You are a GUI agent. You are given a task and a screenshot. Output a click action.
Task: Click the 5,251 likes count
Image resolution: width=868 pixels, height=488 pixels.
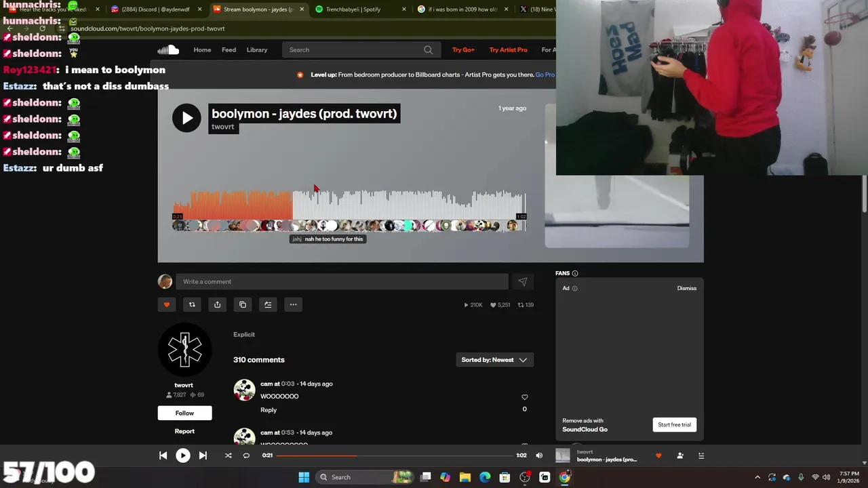[x=500, y=305]
